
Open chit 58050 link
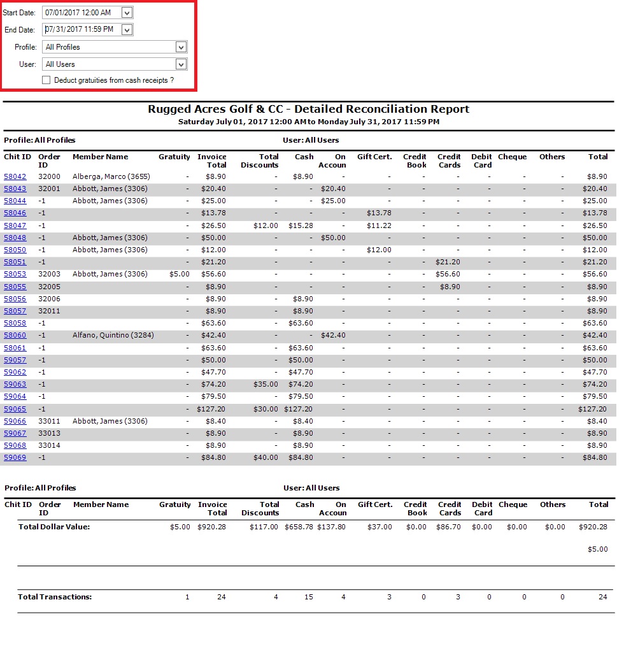[x=15, y=250]
